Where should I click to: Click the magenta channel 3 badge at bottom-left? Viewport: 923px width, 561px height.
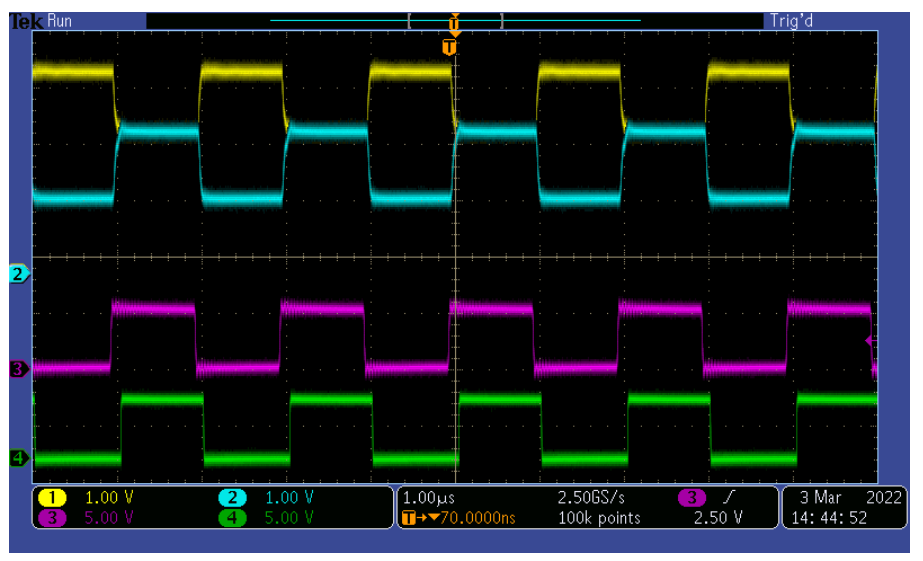51,517
